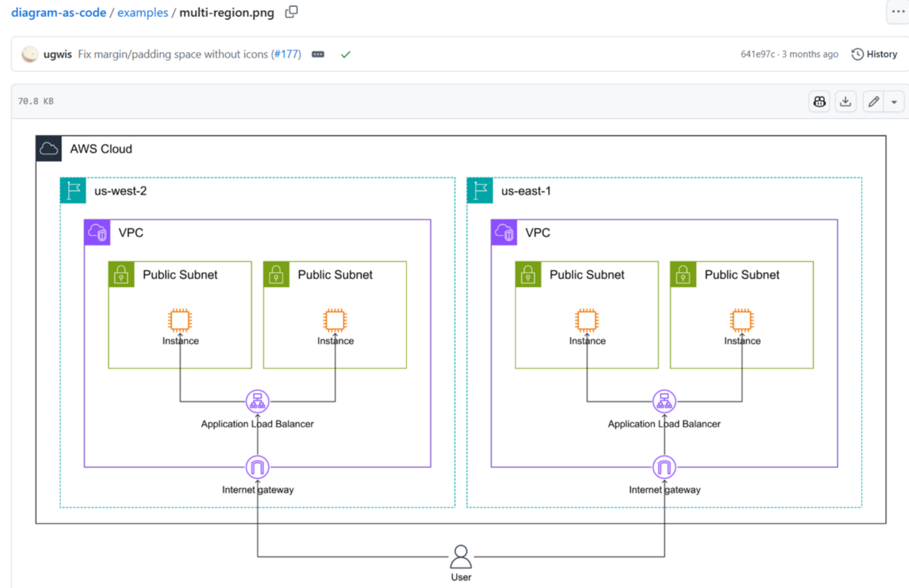Click the multi-region.png file name

point(227,13)
